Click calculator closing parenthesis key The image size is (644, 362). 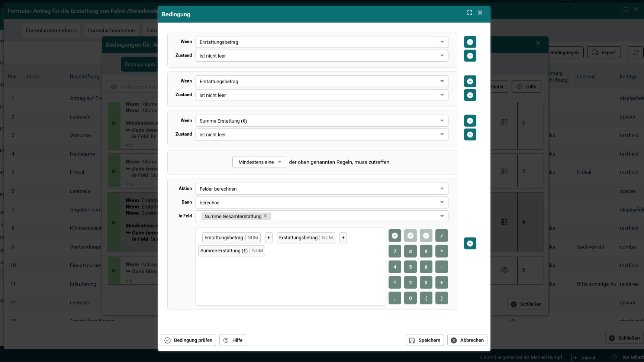[442, 298]
